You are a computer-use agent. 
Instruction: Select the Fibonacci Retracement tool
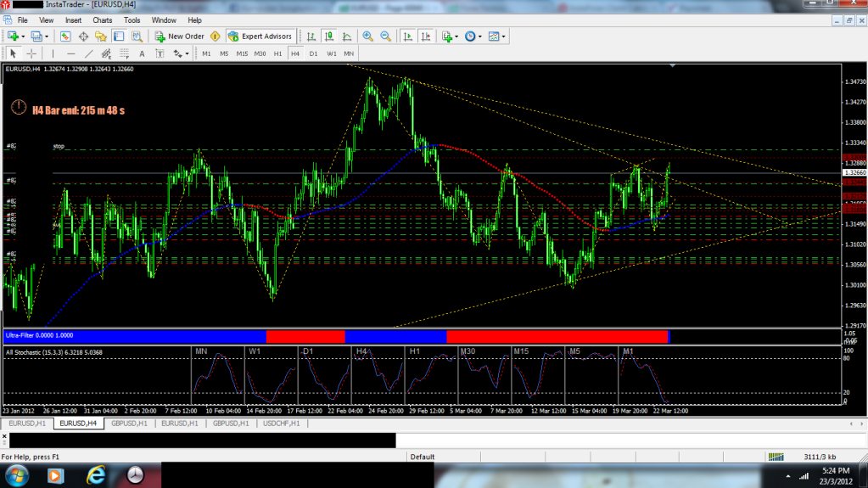pyautogui.click(x=124, y=53)
